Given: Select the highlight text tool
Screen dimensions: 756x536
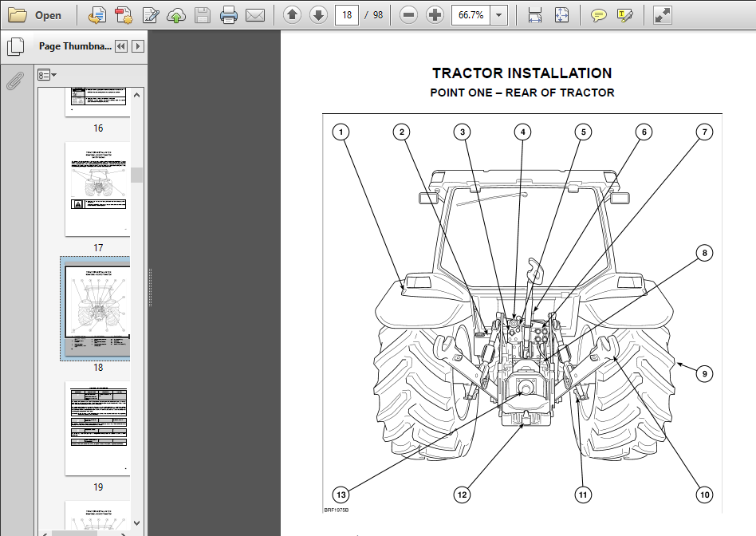Looking at the screenshot, I should 625,15.
